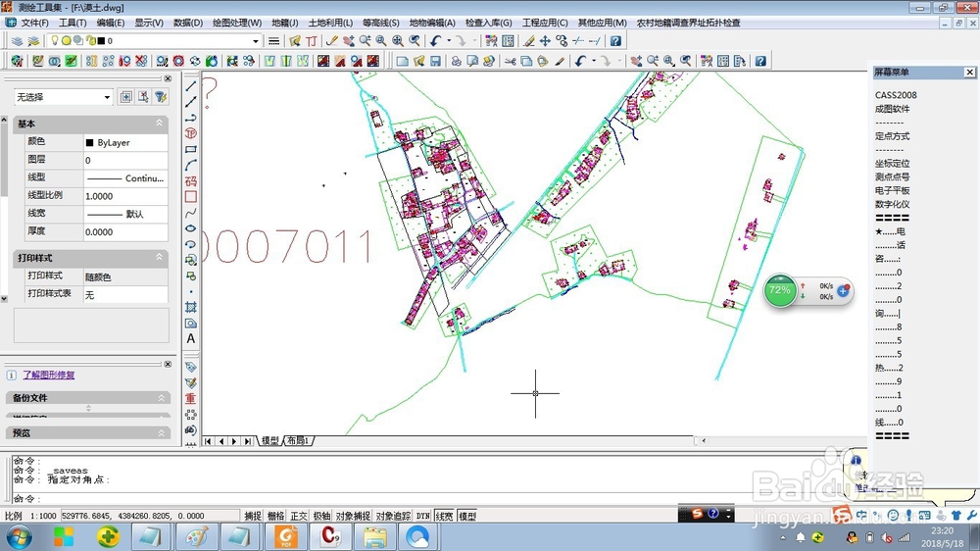Toggle 正交 ortho mode in status bar

(299, 516)
